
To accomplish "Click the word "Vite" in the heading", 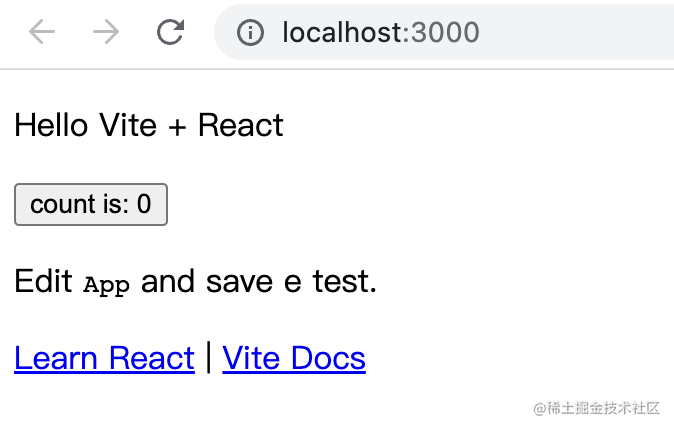I will [129, 125].
